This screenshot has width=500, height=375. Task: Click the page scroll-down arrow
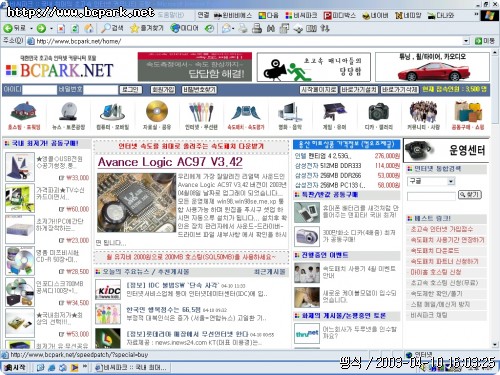click(x=495, y=344)
